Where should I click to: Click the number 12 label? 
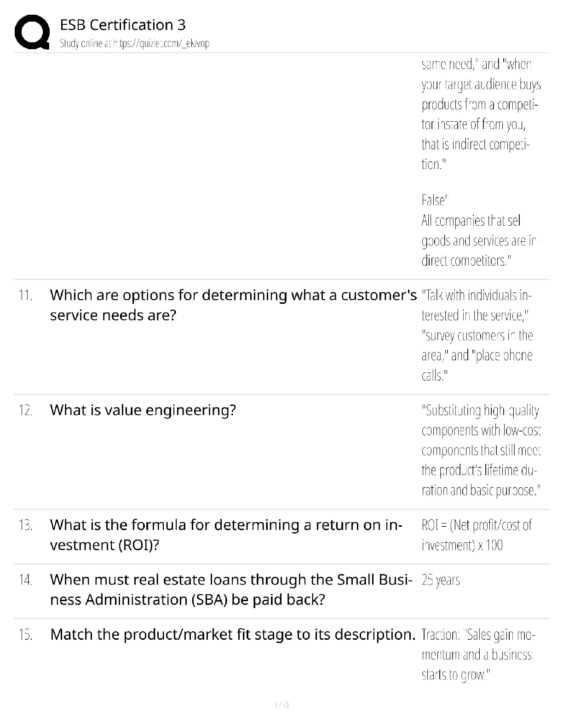click(x=26, y=410)
